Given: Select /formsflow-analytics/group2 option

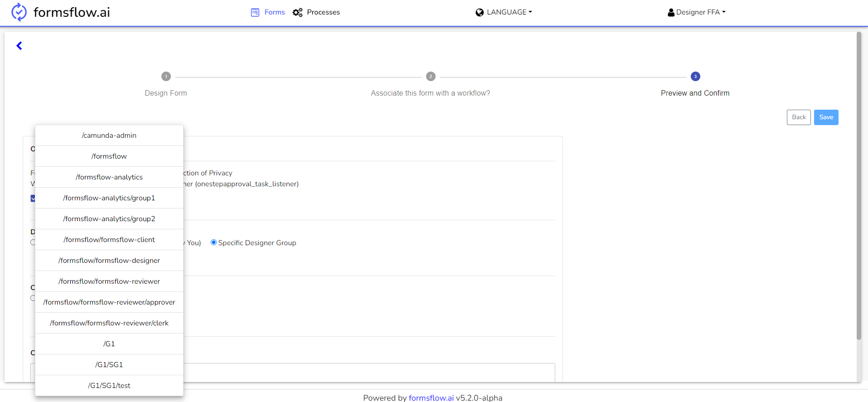Looking at the screenshot, I should click(x=109, y=219).
